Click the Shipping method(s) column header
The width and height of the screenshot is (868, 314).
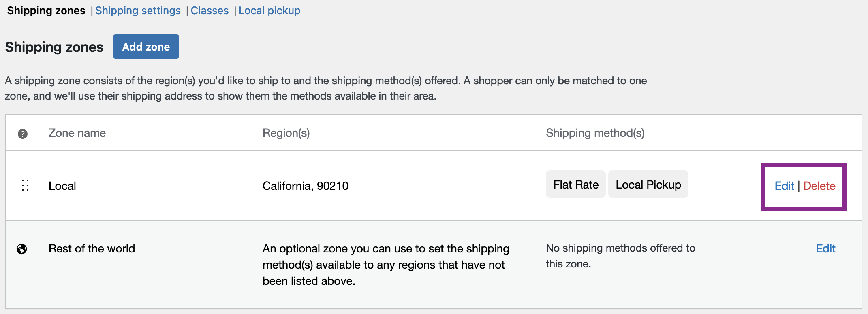(595, 133)
